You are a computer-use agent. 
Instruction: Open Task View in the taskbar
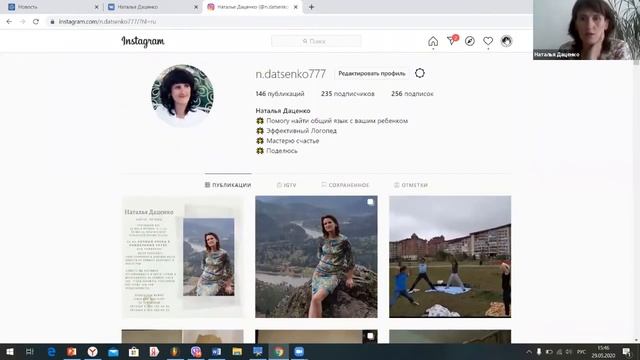[29, 351]
